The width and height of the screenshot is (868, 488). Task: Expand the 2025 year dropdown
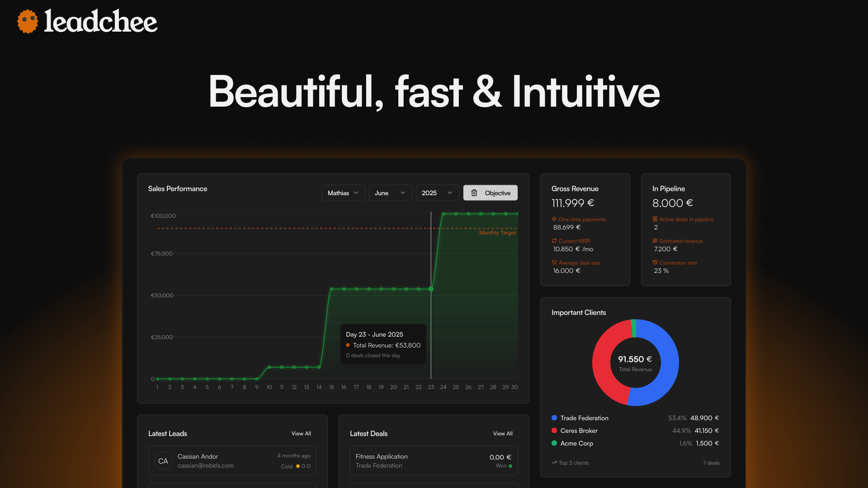[437, 193]
